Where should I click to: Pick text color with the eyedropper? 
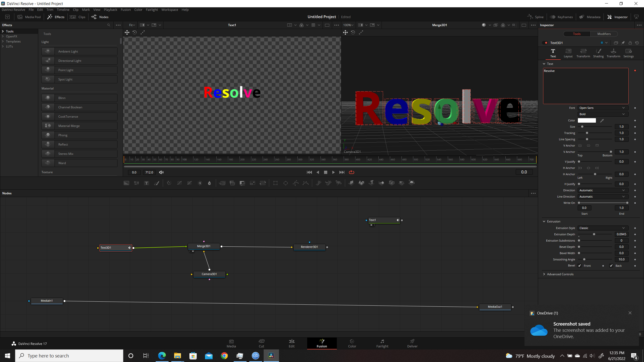pyautogui.click(x=602, y=121)
